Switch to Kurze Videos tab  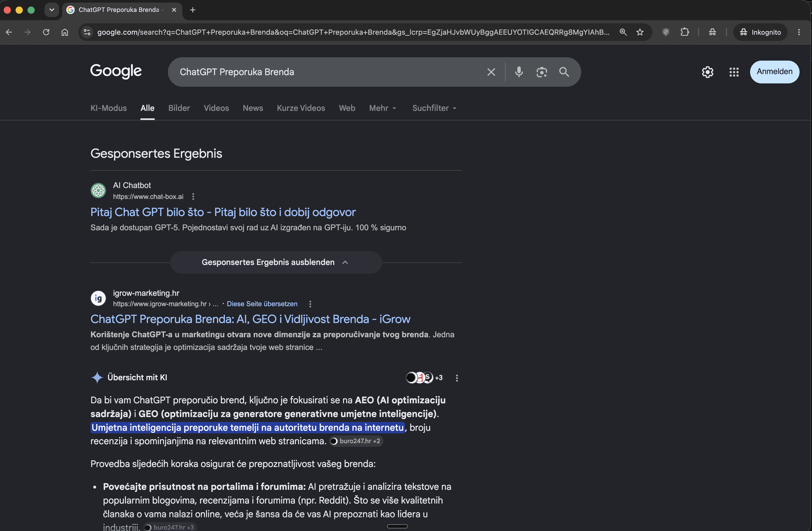point(301,108)
